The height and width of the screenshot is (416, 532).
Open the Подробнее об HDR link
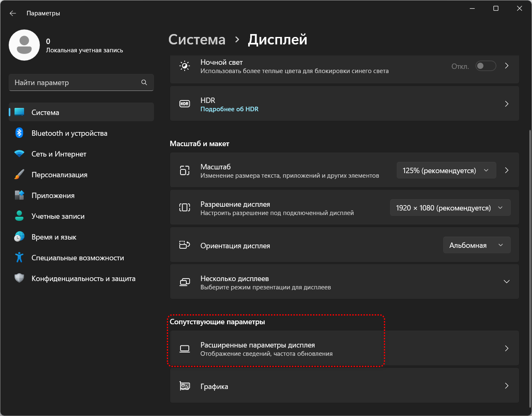(229, 109)
